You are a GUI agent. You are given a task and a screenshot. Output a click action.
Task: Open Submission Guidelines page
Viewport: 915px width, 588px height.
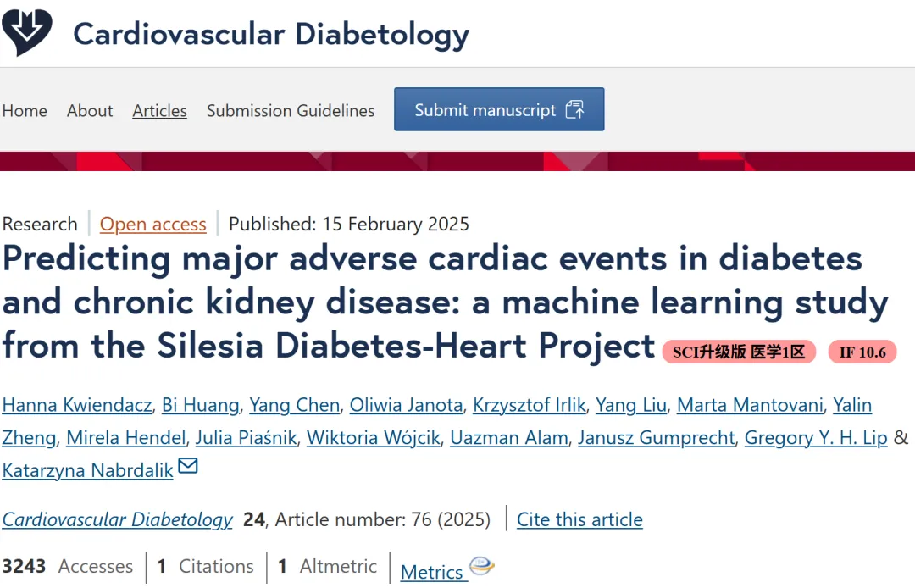(291, 110)
